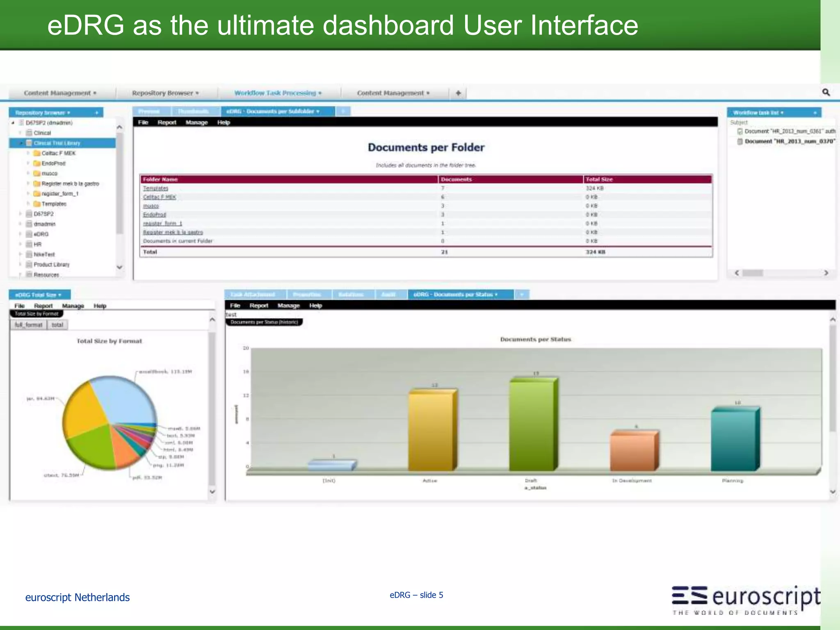Viewport: 840px width, 630px height.
Task: Click the plus tab after Documents per Subfolder
Action: pos(343,111)
